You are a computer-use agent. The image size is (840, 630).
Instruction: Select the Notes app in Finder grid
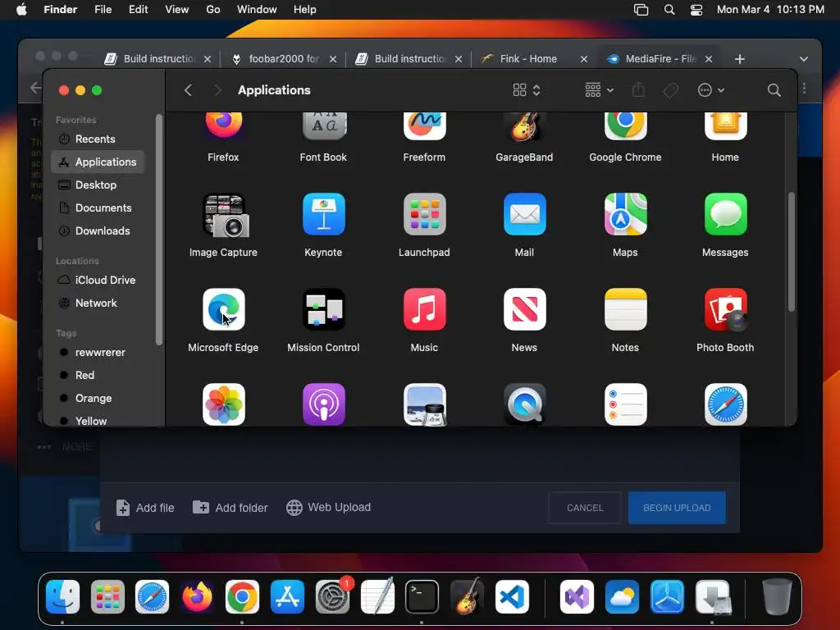[x=625, y=309]
